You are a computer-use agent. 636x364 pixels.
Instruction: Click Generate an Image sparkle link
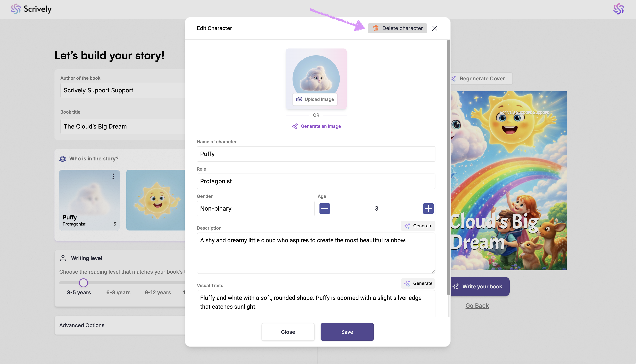316,126
